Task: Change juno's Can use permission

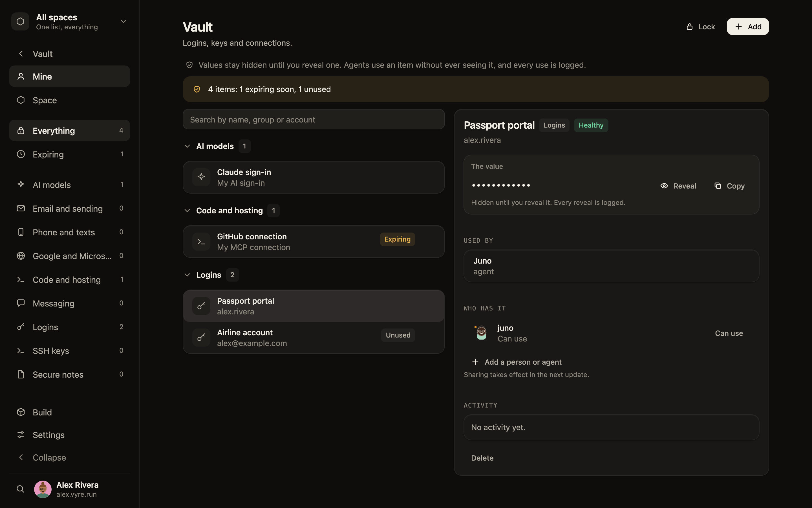Action: tap(729, 333)
